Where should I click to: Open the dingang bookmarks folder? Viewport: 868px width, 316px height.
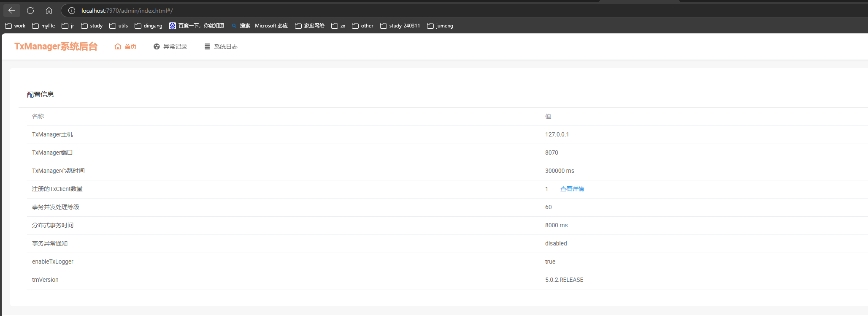pyautogui.click(x=149, y=26)
